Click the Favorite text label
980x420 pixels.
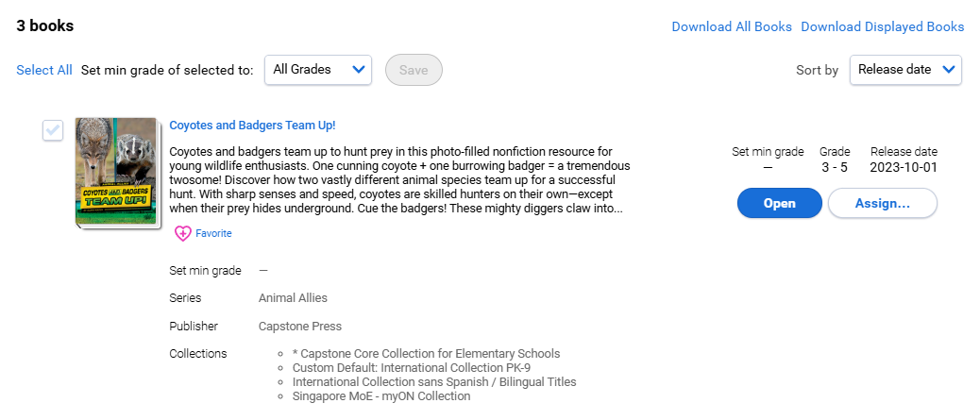pyautogui.click(x=213, y=233)
